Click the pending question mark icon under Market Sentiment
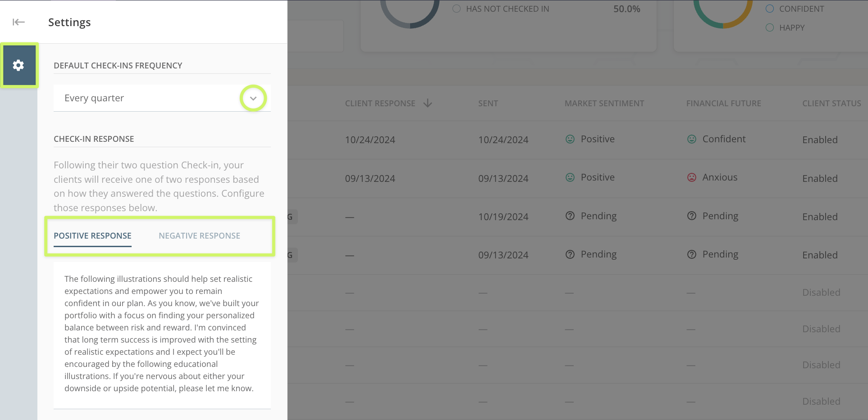This screenshot has width=868, height=420. [x=570, y=216]
